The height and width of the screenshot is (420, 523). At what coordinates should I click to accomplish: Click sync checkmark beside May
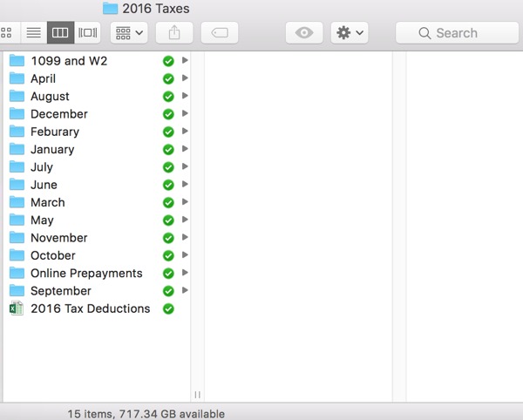coord(168,220)
